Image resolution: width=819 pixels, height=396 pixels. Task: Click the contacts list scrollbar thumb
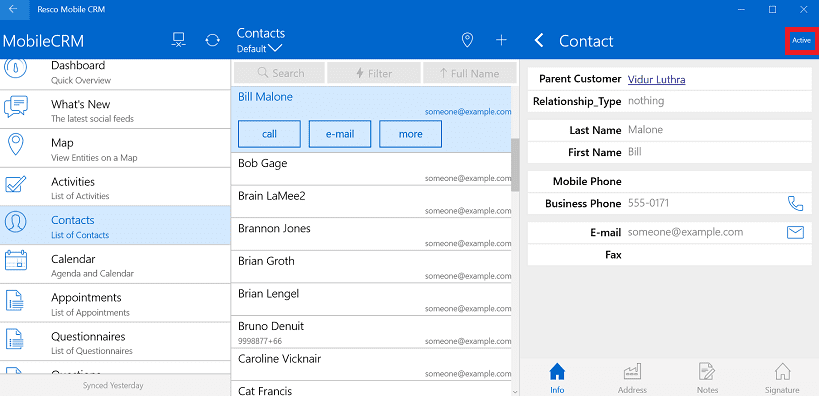click(514, 165)
